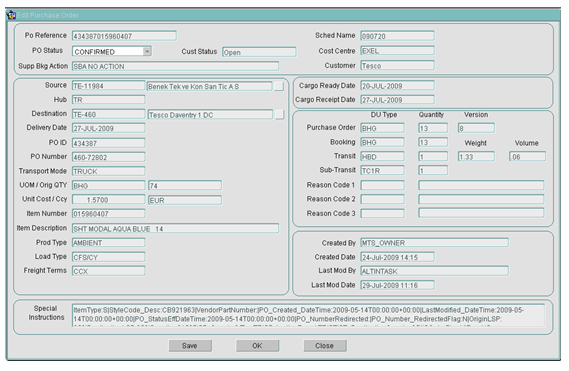Click the Reason Code 2 code field
The image size is (569, 371).
pyautogui.click(x=382, y=199)
